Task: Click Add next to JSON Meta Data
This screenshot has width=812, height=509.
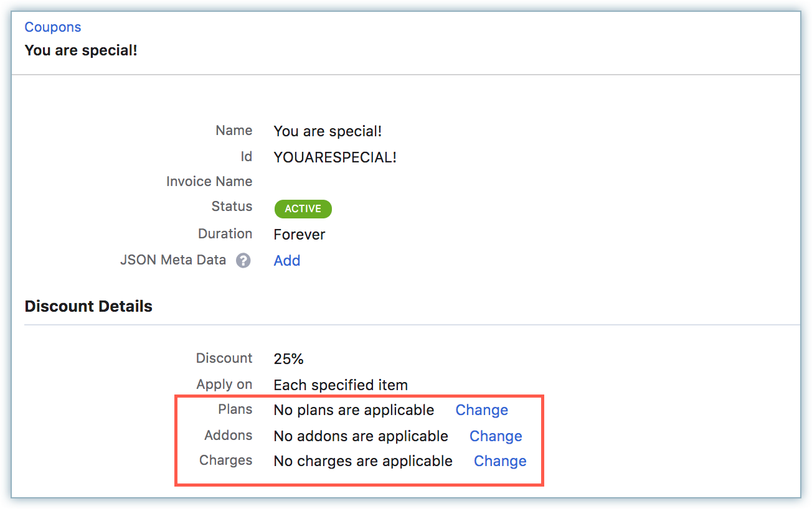Action: tap(287, 261)
